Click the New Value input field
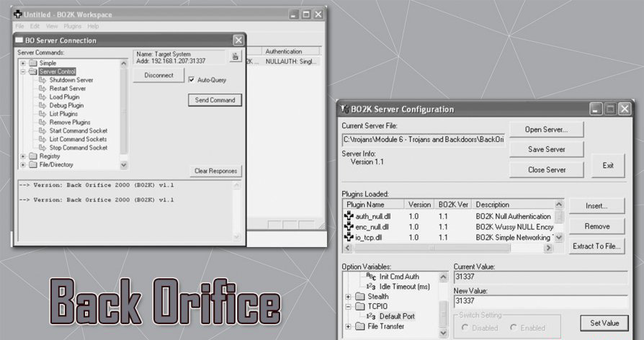Image resolution: width=644 pixels, height=340 pixels. pyautogui.click(x=541, y=301)
